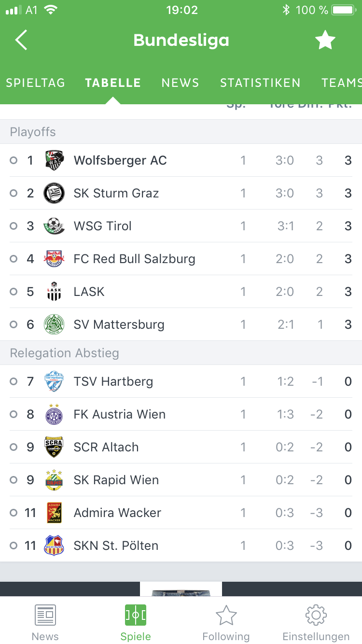Viewport: 362px width, 644px height.
Task: Tap the SK Rapid Wien crest
Action: tap(54, 480)
